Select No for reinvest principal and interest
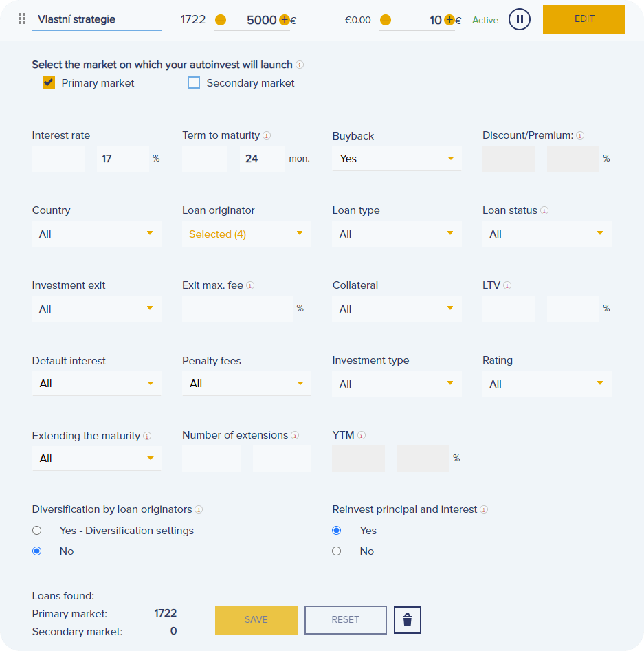Image resolution: width=644 pixels, height=651 pixels. coord(336,551)
